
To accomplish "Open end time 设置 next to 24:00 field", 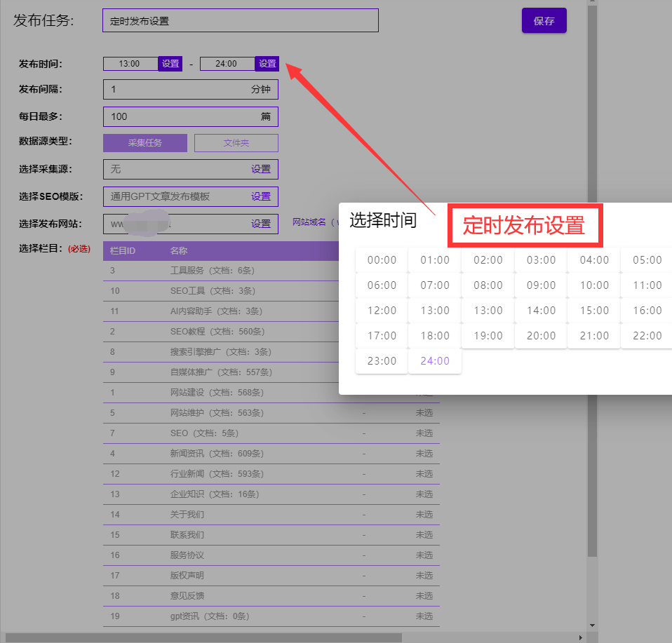I will 267,64.
